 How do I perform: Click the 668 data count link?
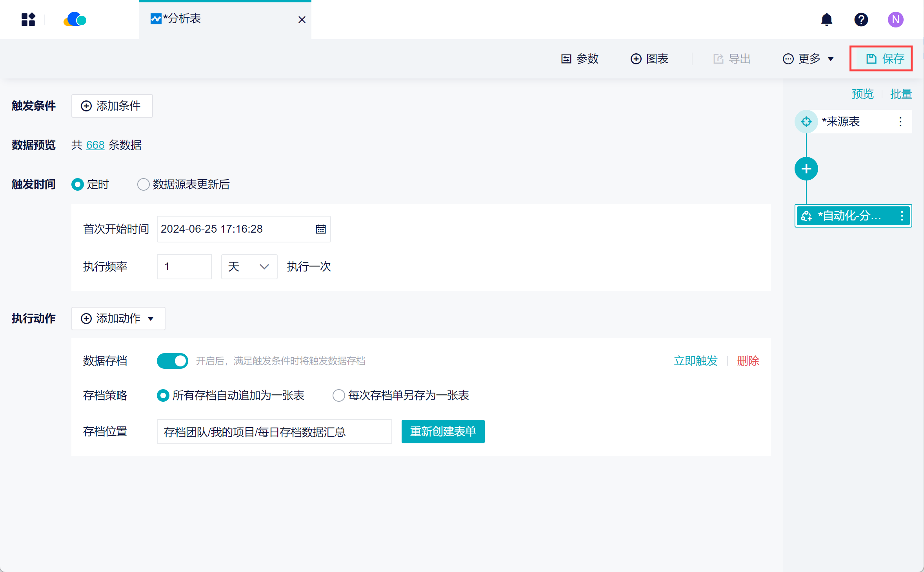95,145
